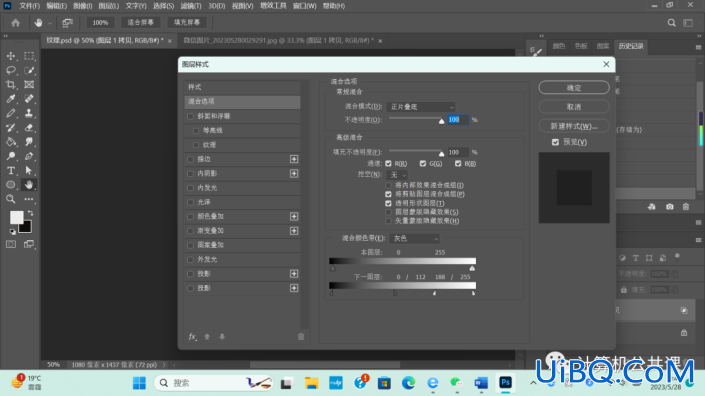Select the Frame tool

coord(29,85)
